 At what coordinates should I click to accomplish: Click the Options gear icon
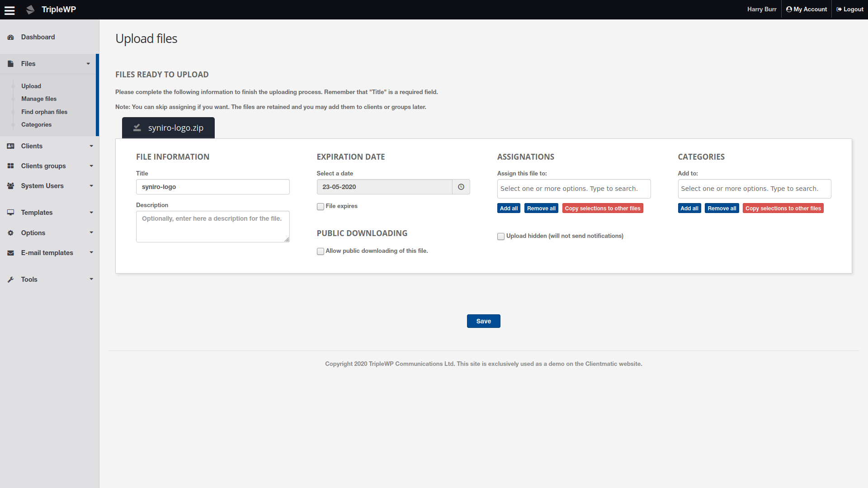[10, 233]
